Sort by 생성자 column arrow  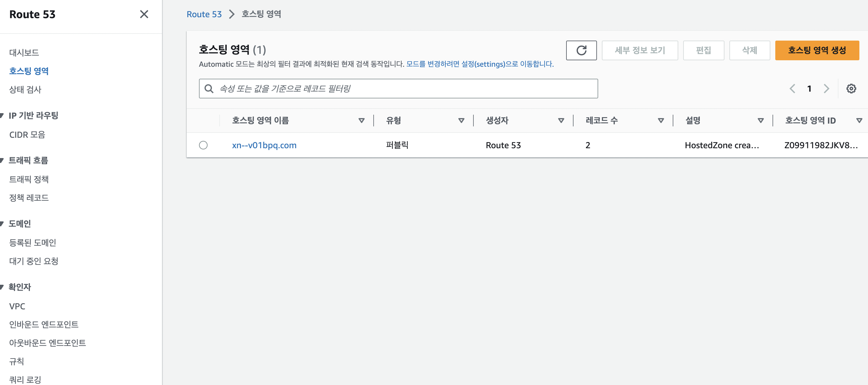[x=561, y=121]
